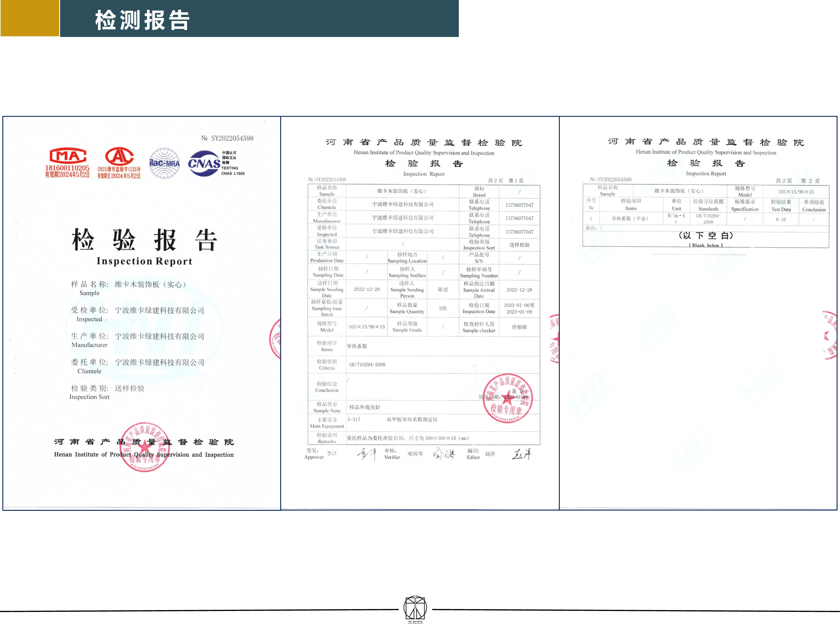Click main equipment 双平板导热系数测定仪
The height and width of the screenshot is (630, 840).
(412, 420)
